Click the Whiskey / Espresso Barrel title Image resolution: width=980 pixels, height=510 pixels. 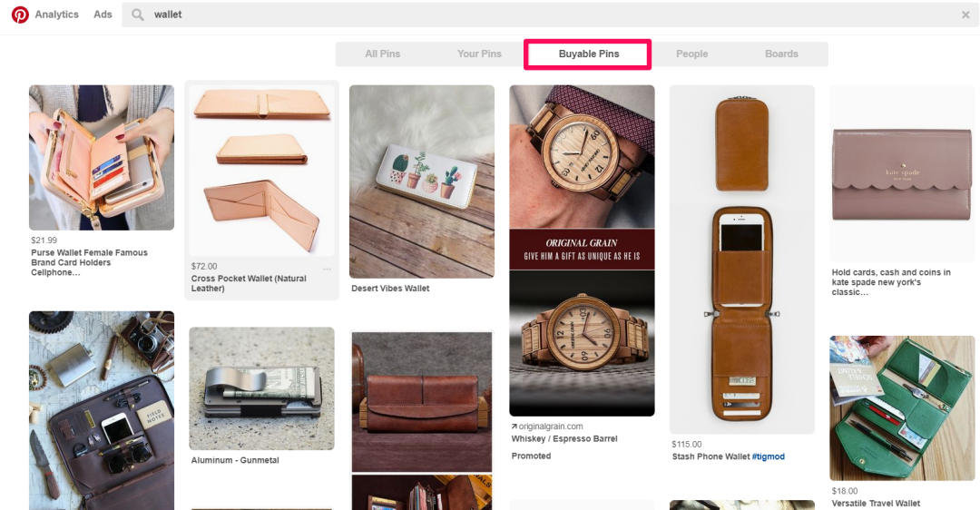(x=564, y=438)
